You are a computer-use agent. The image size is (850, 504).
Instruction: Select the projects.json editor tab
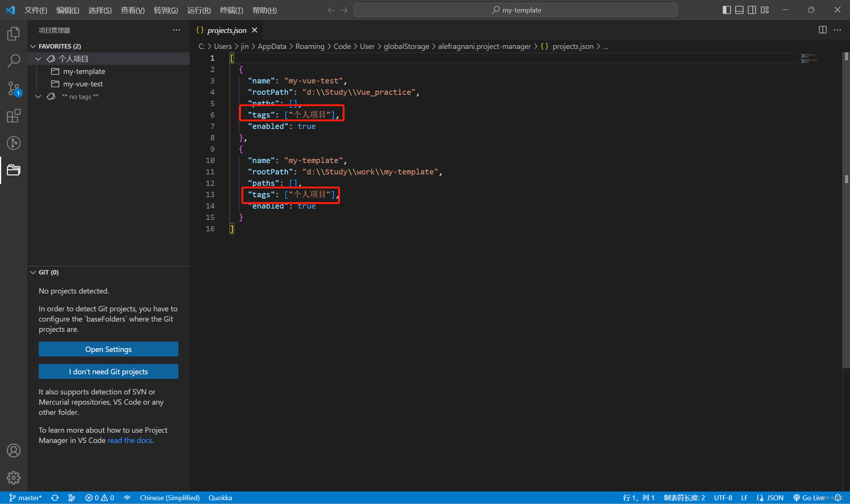[x=227, y=30]
